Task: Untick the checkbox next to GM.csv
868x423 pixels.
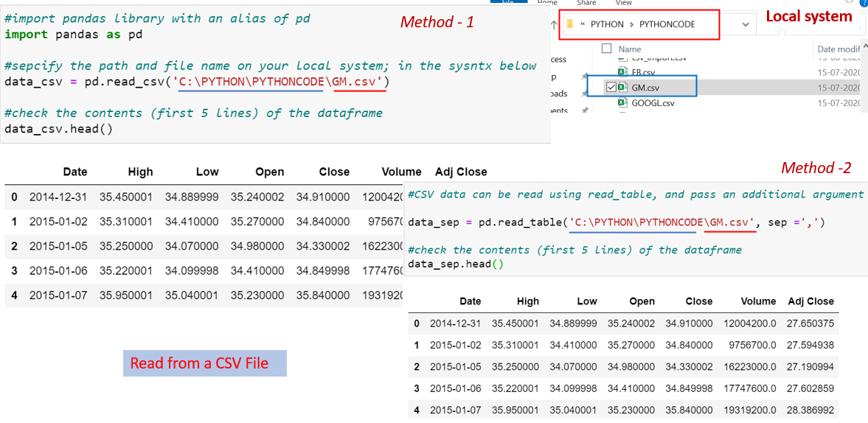Action: point(611,87)
